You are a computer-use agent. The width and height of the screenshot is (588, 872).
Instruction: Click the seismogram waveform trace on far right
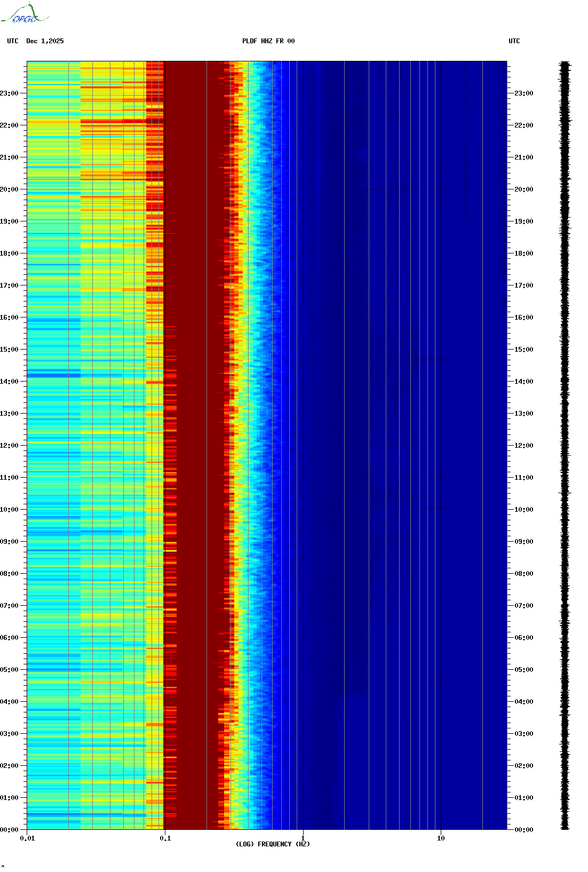click(x=565, y=445)
